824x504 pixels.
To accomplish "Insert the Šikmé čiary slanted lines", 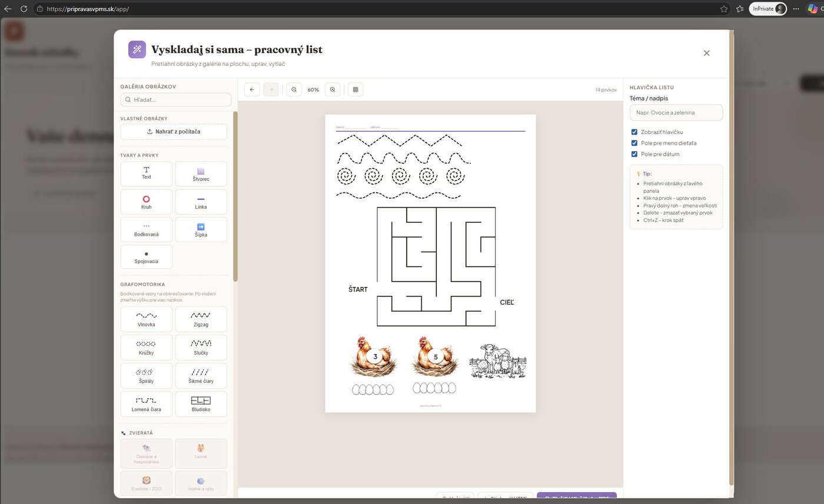I will 201,376.
